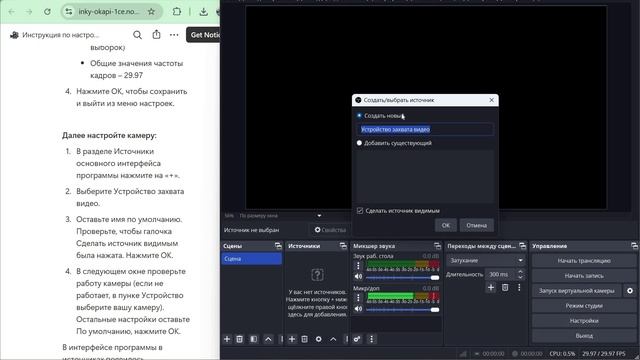
Task: Click OK in the source dialog
Action: point(446,225)
